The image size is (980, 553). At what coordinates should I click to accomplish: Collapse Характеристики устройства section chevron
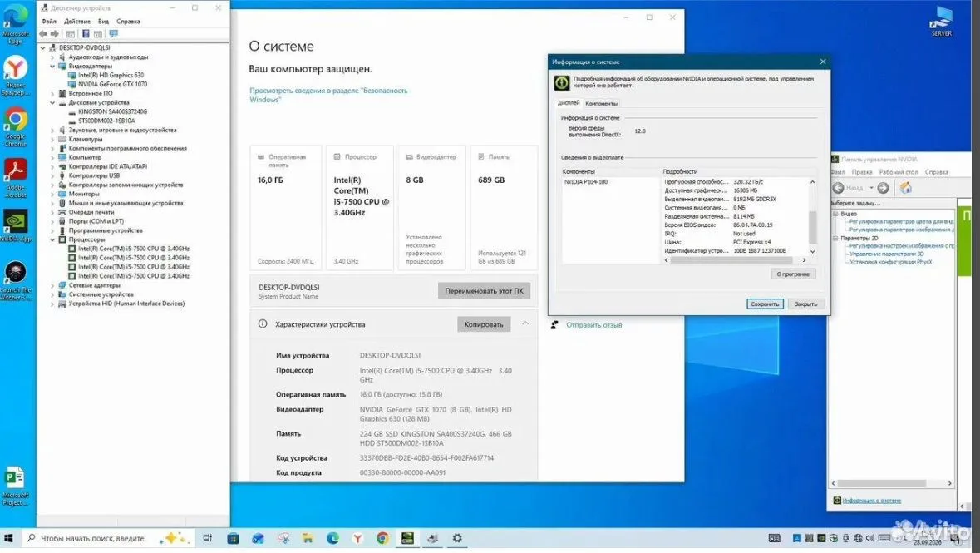pyautogui.click(x=525, y=323)
